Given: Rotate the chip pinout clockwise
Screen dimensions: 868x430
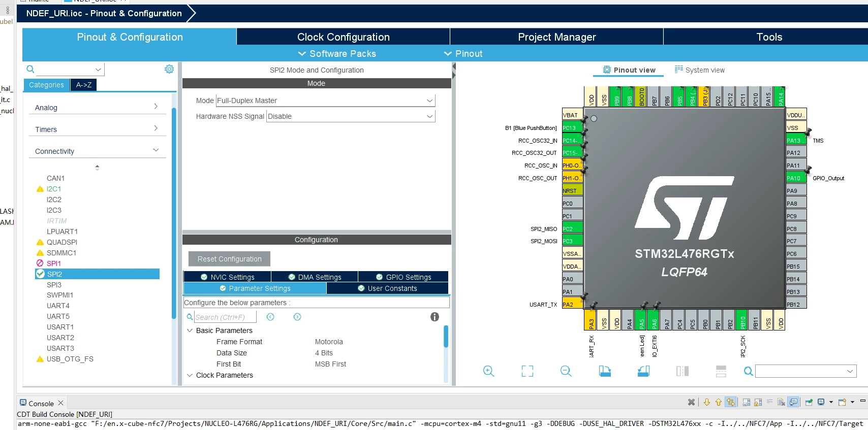Looking at the screenshot, I should click(605, 371).
